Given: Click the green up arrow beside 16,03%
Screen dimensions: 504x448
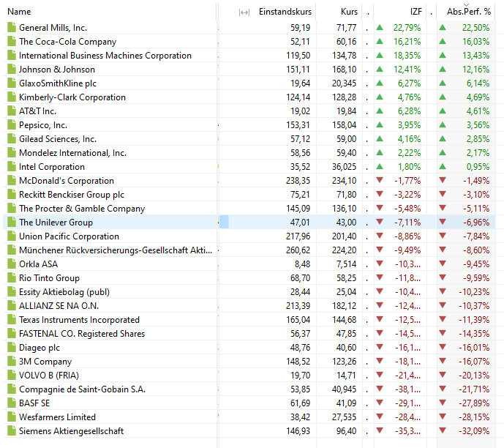Looking at the screenshot, I should (443, 41).
